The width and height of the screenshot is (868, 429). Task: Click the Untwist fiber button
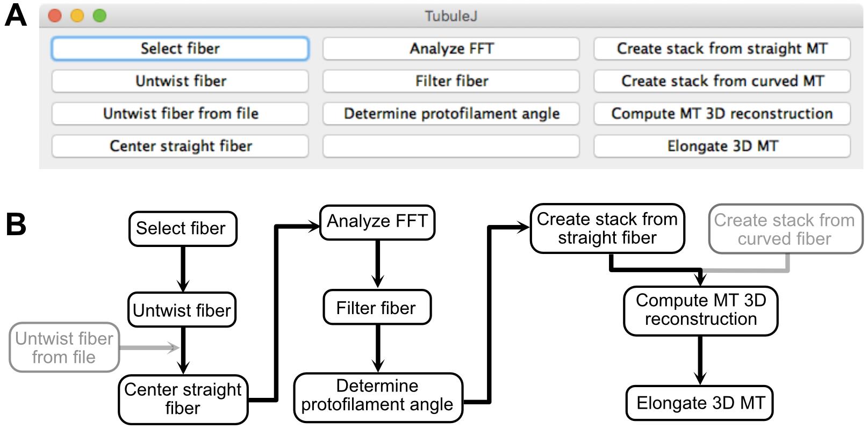[x=180, y=81]
